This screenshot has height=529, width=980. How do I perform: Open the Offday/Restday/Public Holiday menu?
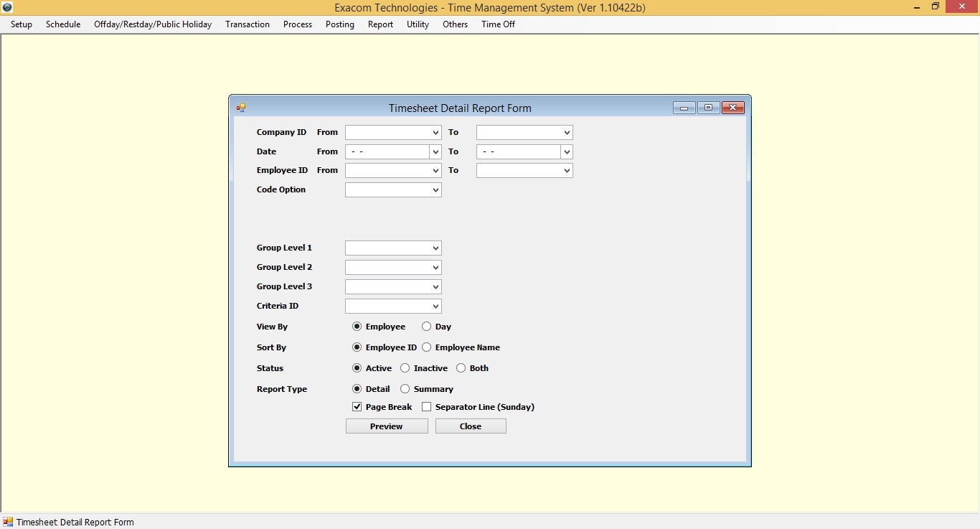[x=153, y=24]
